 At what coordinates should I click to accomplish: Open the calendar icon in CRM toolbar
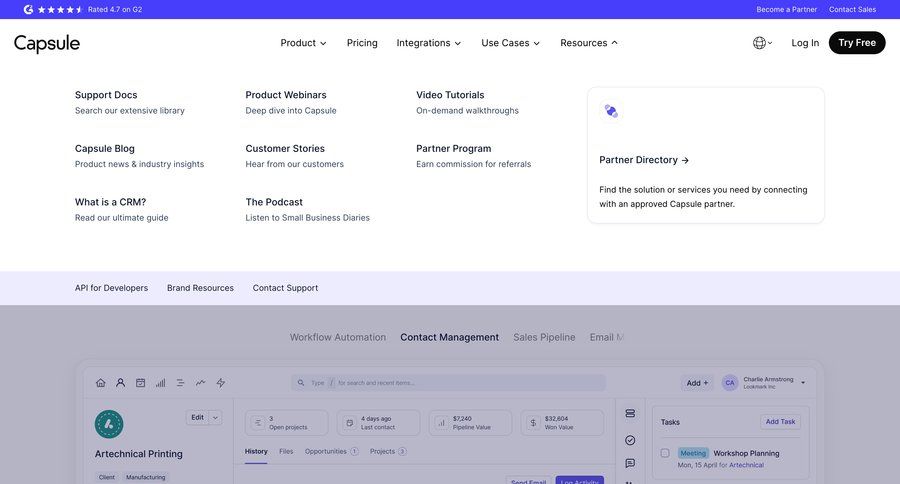click(x=140, y=383)
